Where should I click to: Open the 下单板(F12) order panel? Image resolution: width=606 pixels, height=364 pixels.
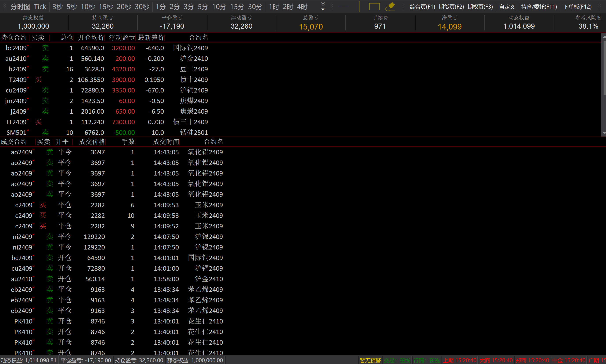[577, 7]
